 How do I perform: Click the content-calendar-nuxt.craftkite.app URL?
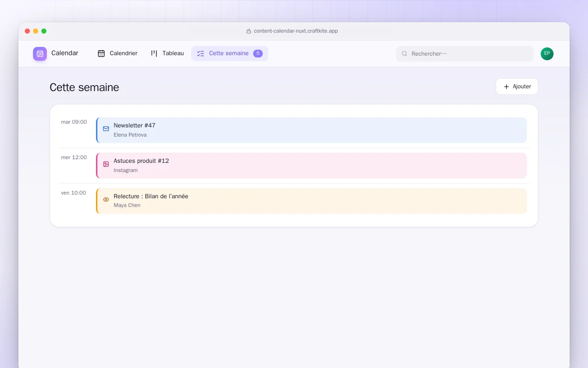296,31
